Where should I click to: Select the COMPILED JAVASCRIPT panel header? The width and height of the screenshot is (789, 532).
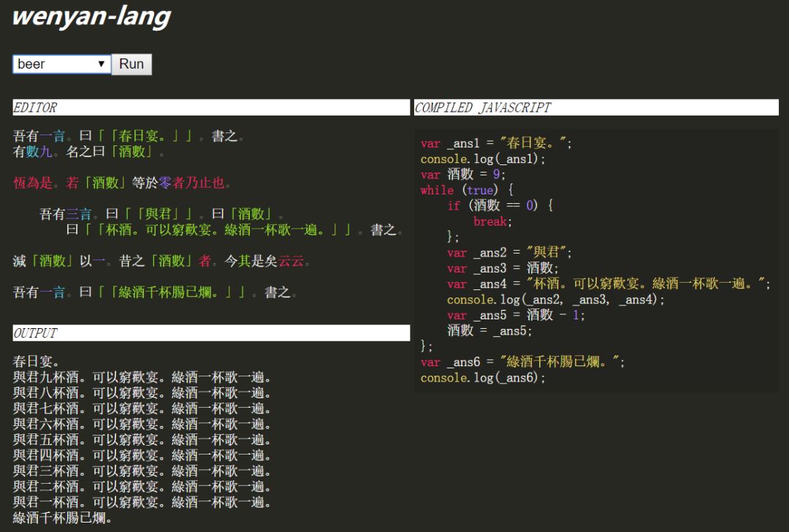coord(596,107)
